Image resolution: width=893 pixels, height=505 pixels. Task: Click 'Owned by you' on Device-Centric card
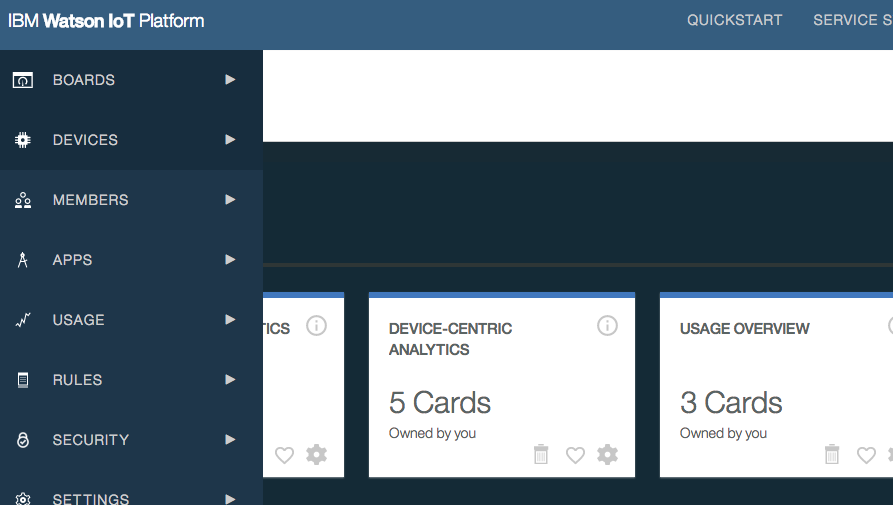coord(432,433)
